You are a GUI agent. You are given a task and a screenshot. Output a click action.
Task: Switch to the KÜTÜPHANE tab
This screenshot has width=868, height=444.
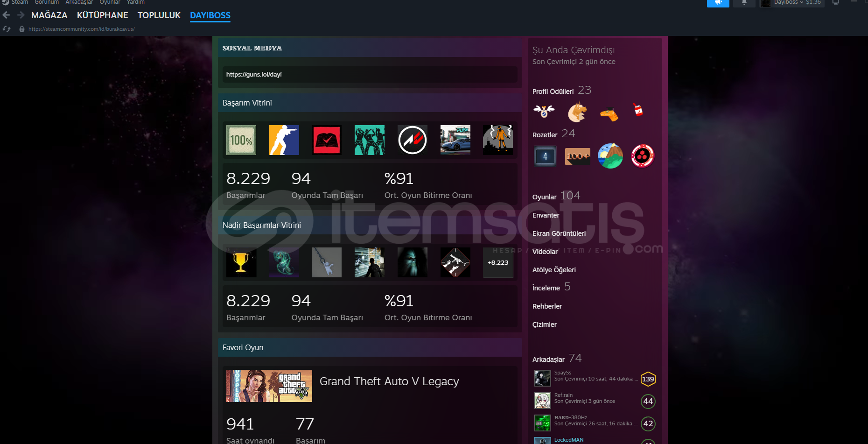[103, 15]
